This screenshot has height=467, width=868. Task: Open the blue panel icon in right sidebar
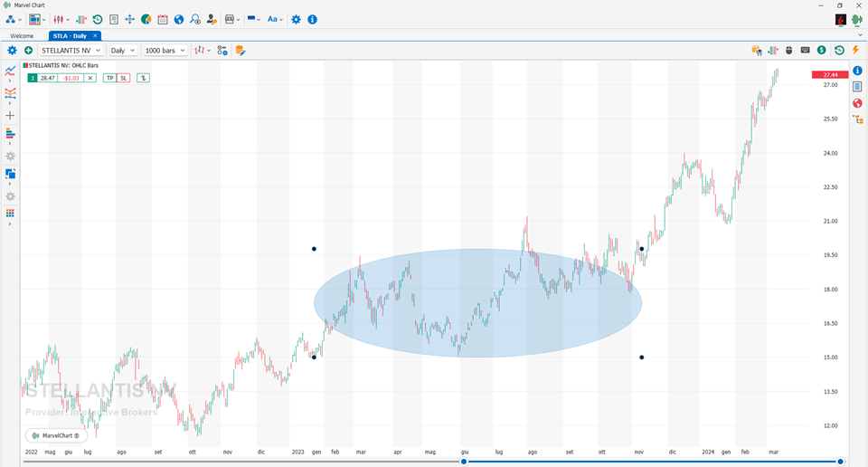(857, 87)
